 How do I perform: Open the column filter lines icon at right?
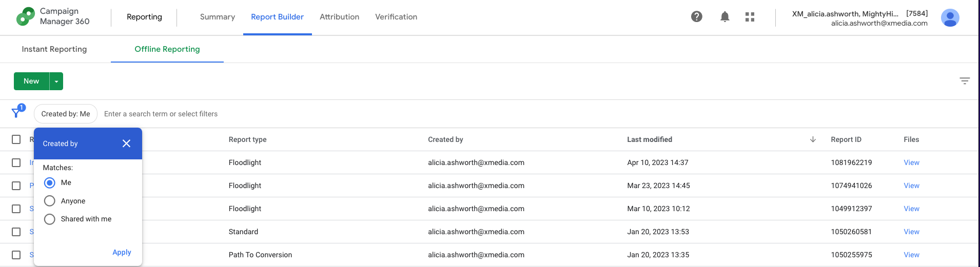coord(965,81)
